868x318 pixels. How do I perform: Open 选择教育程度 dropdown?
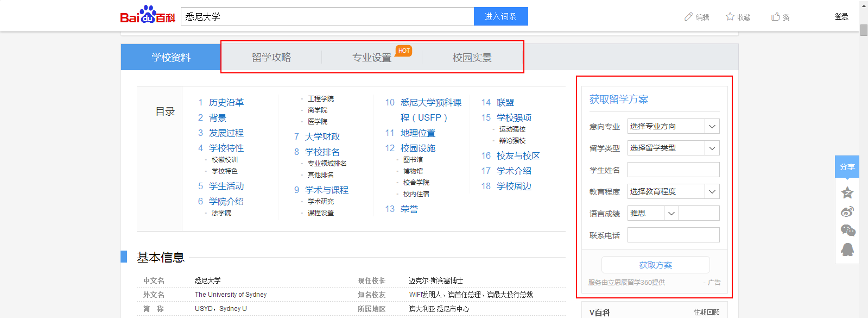(674, 191)
